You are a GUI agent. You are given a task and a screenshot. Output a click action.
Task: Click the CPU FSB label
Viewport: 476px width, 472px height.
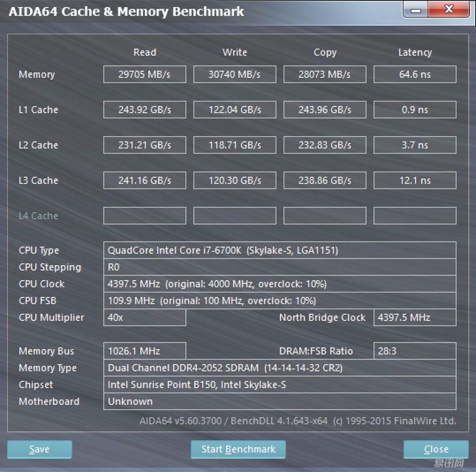pyautogui.click(x=38, y=300)
